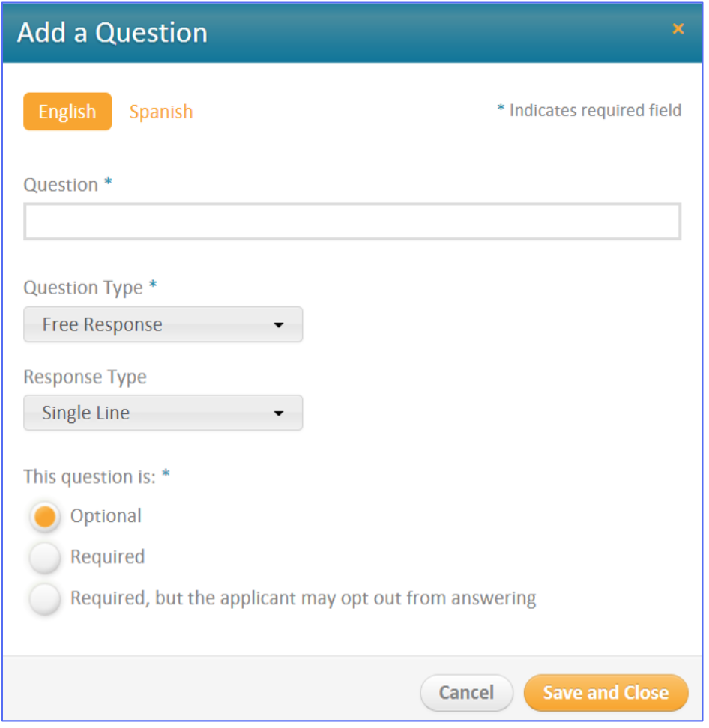Click the arrow on the Response Type dropdown
This screenshot has width=709, height=728.
(279, 413)
